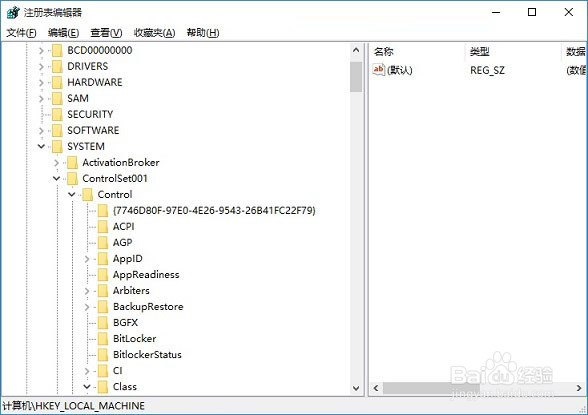The image size is (588, 415).
Task: Click the Arbiters folder icon
Action: tap(103, 291)
